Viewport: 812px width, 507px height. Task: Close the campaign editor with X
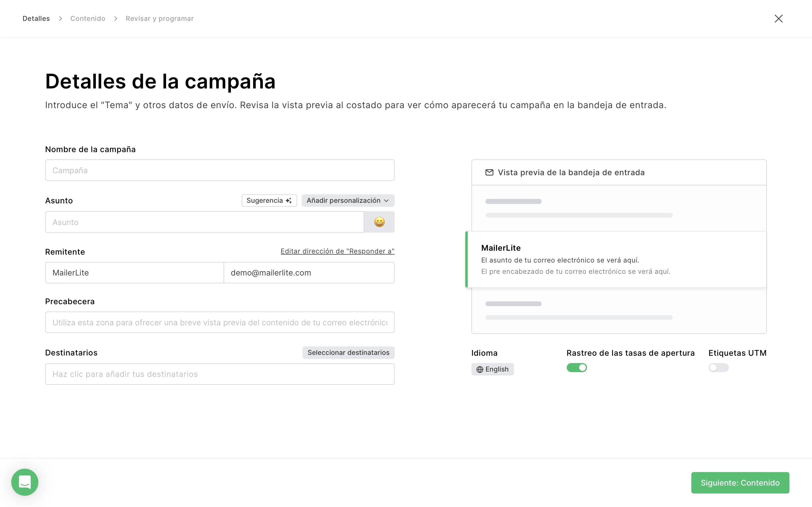(x=778, y=18)
